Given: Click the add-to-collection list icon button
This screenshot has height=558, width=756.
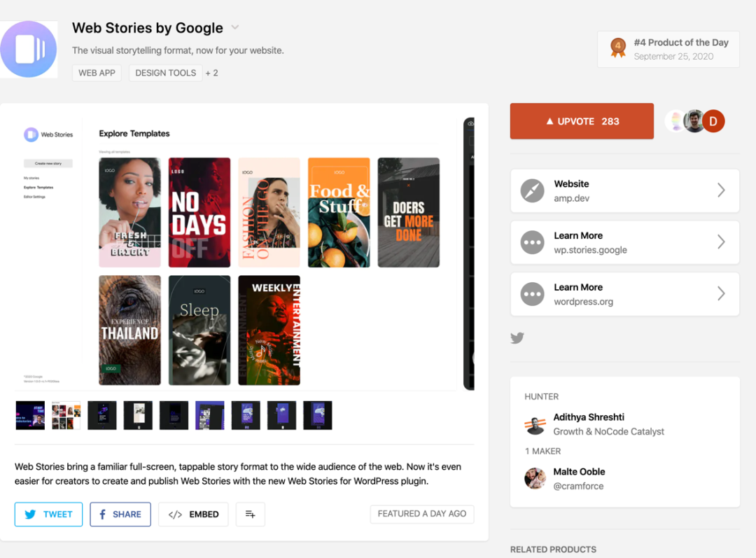Looking at the screenshot, I should 250,514.
